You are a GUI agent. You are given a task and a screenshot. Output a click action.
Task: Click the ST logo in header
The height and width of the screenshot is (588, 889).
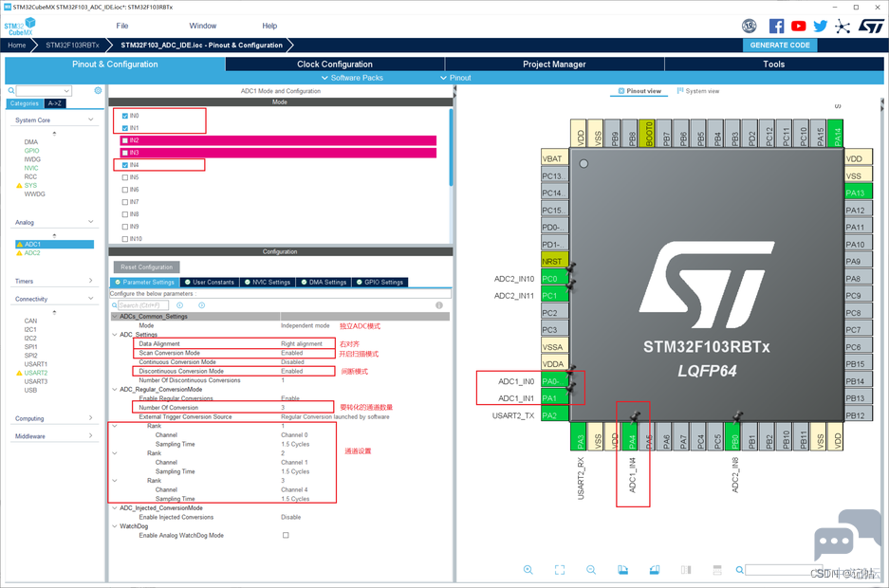coord(871,26)
